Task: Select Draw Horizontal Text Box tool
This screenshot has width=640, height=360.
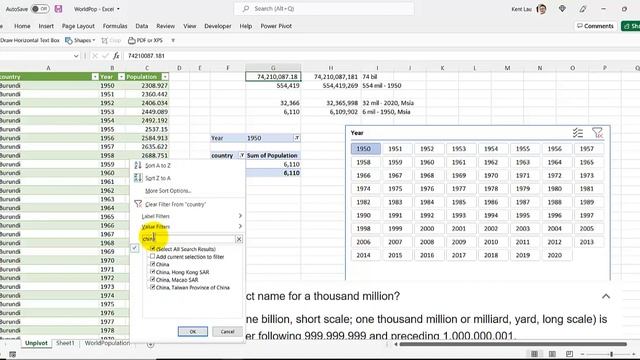Action: point(30,40)
